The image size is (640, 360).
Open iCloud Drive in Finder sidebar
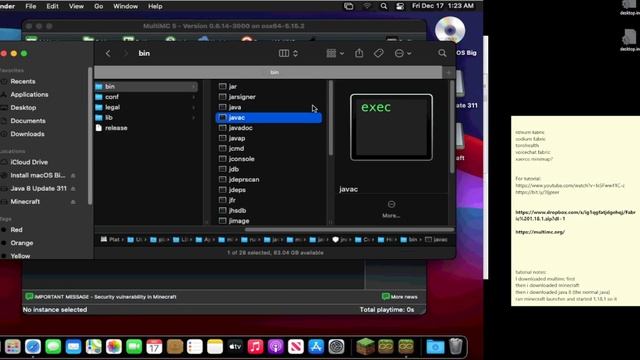tap(29, 162)
